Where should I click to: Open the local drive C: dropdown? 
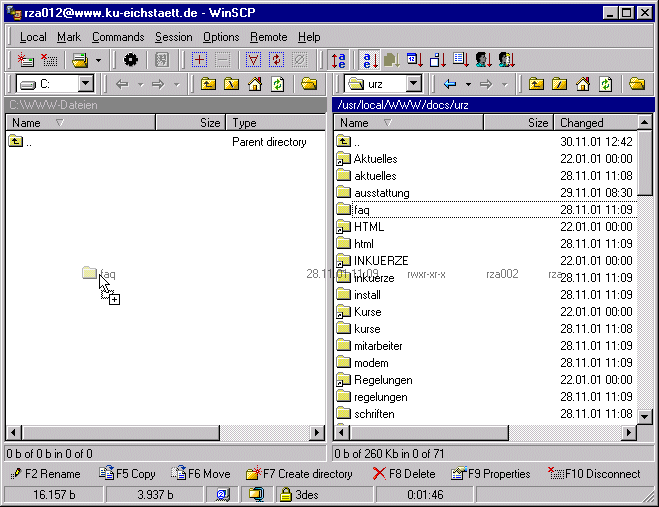(x=85, y=84)
